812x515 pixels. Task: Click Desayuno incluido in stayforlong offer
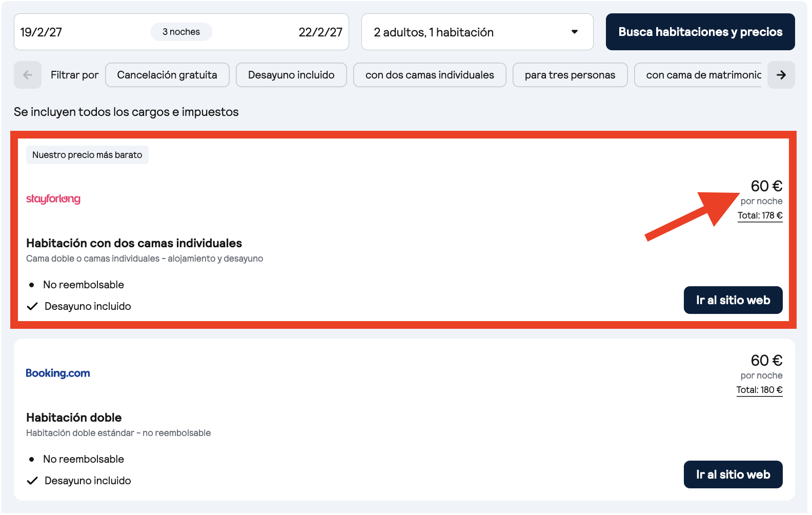tap(88, 306)
